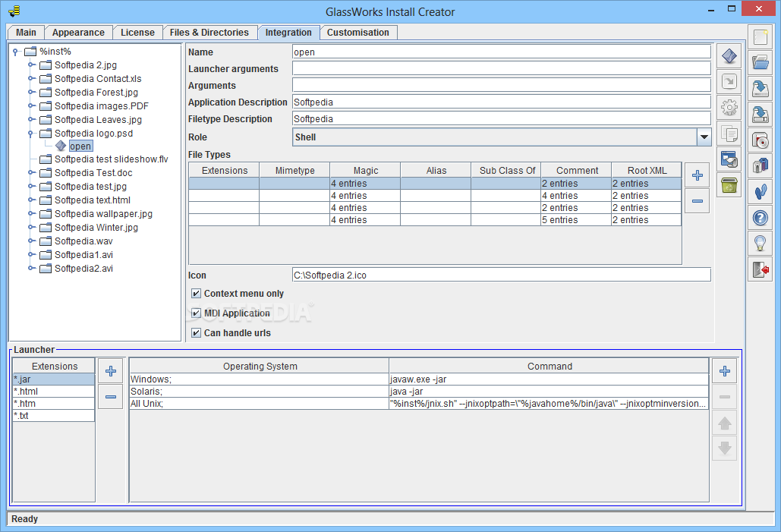This screenshot has width=781, height=532.
Task: Click the javaw.exe -jar command cell
Action: click(549, 379)
